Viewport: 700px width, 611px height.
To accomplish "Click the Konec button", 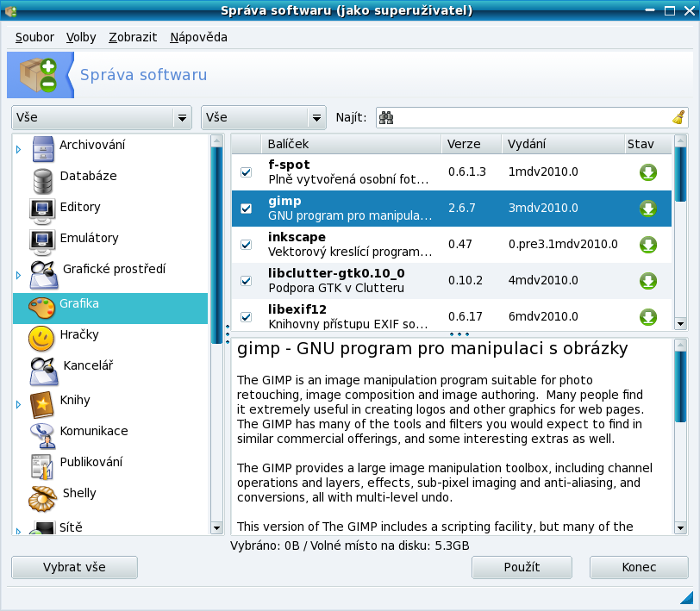I will click(x=639, y=567).
